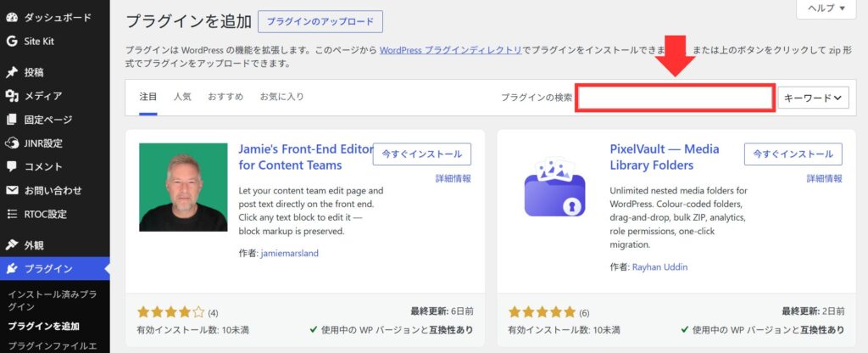Open PixelVault — Media Library Folders title
This screenshot has width=868, height=353.
(665, 157)
